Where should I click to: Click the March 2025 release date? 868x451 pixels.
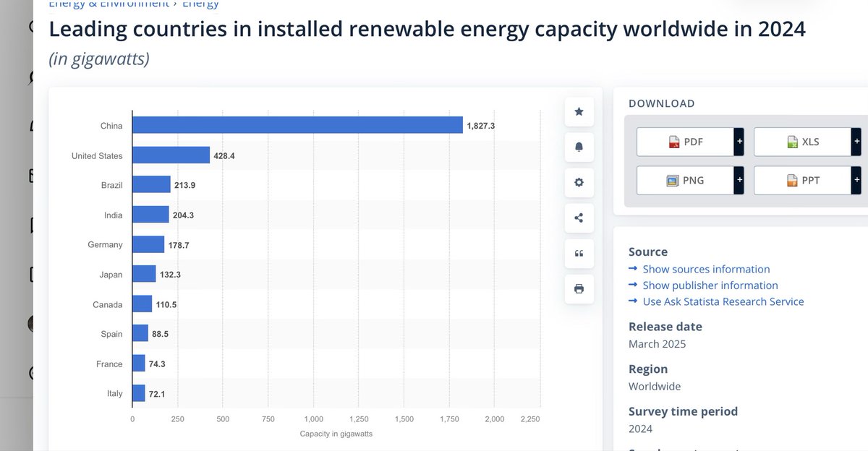657,344
